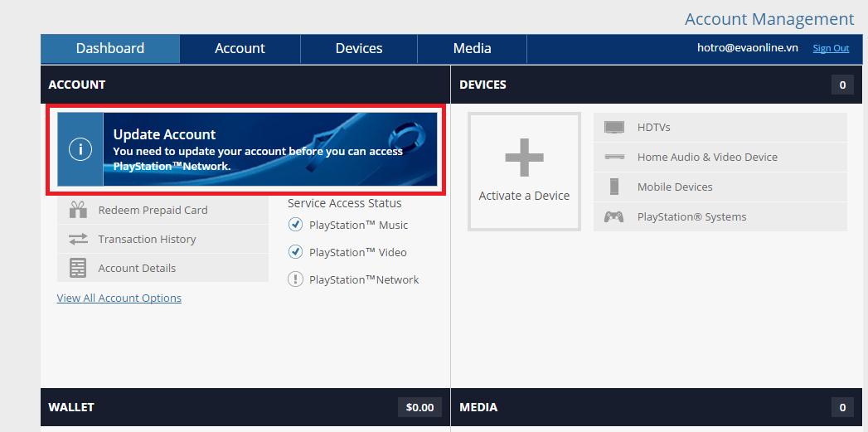Click the Activate a Device label
The width and height of the screenshot is (868, 432).
tap(524, 196)
